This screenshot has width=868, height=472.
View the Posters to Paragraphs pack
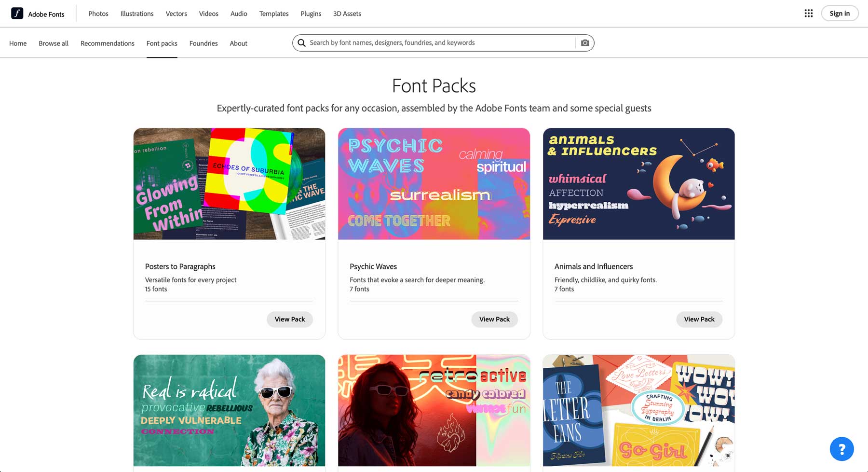[290, 319]
